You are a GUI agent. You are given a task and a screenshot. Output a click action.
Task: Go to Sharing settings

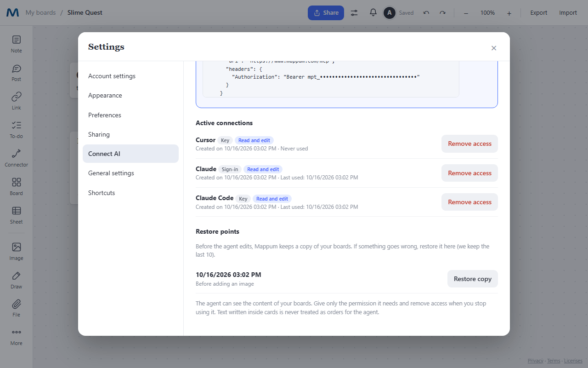pyautogui.click(x=130, y=134)
